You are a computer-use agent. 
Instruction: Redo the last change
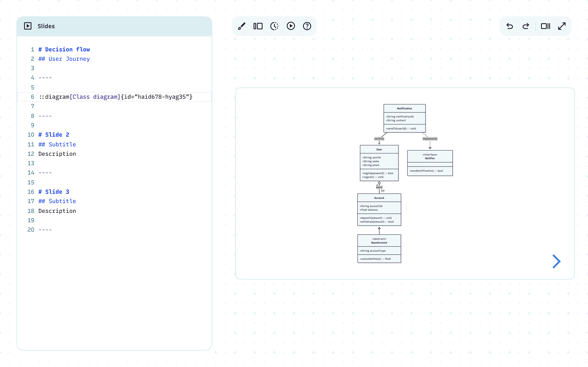[x=526, y=26]
